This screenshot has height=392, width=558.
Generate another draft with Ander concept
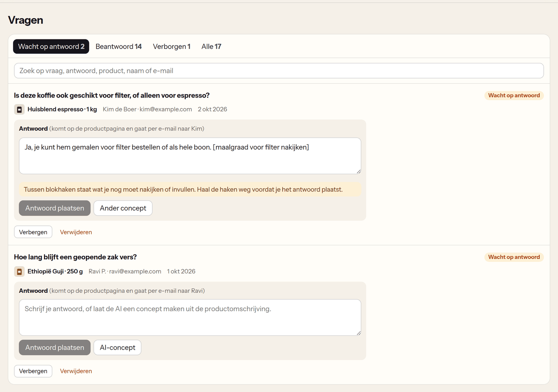tap(123, 208)
